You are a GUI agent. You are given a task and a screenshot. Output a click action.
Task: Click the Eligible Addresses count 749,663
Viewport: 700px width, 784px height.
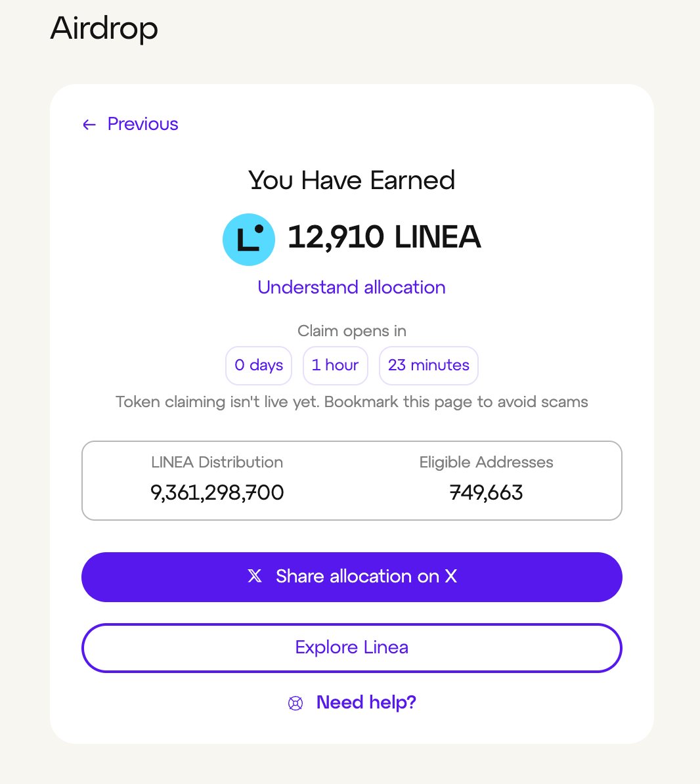tap(486, 493)
